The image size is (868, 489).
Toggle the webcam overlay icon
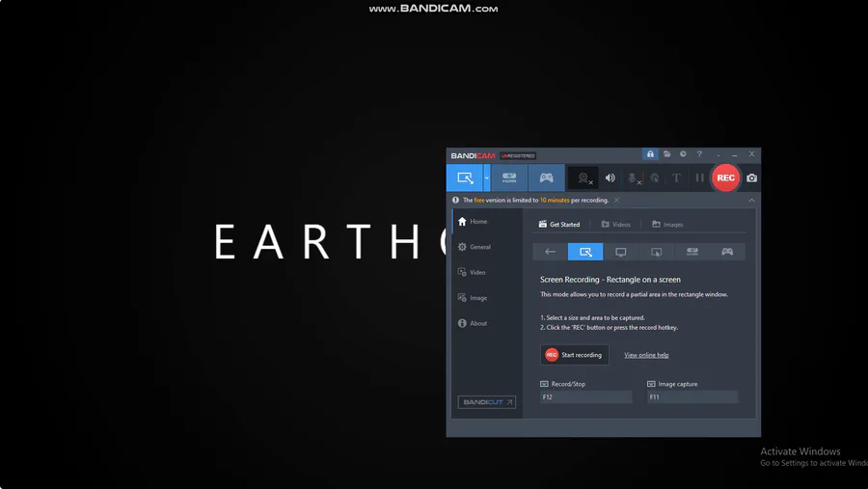tap(583, 177)
